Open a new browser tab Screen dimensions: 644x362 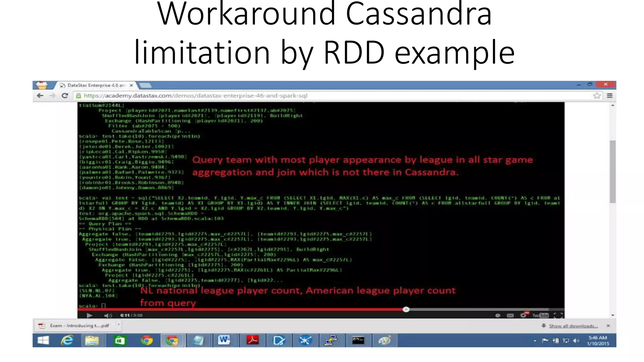[145, 85]
